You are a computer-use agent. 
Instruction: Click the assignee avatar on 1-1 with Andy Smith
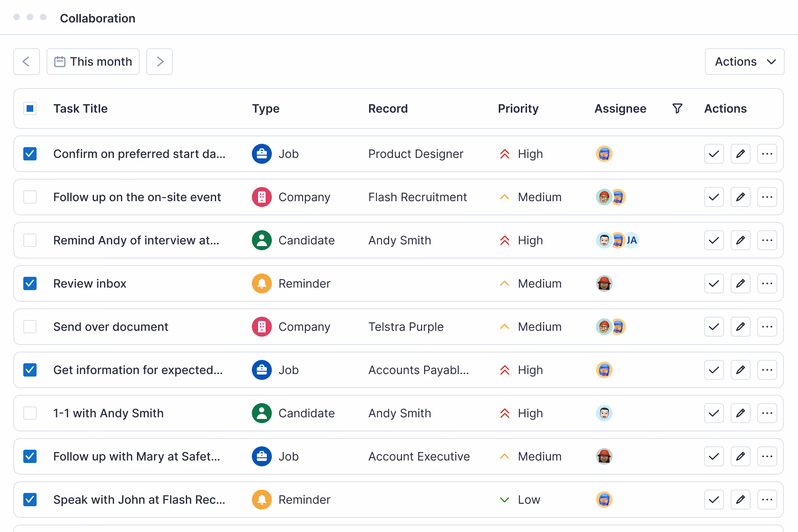604,413
